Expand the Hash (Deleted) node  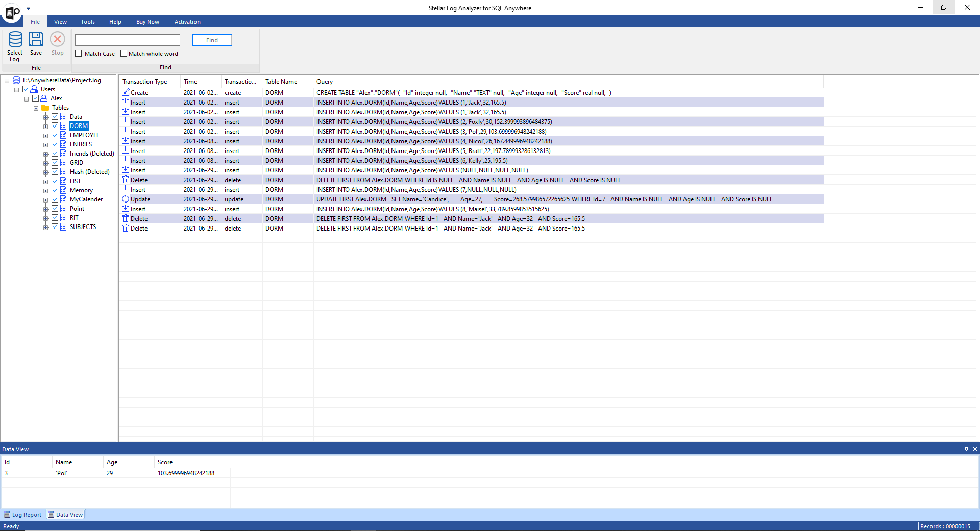point(45,172)
